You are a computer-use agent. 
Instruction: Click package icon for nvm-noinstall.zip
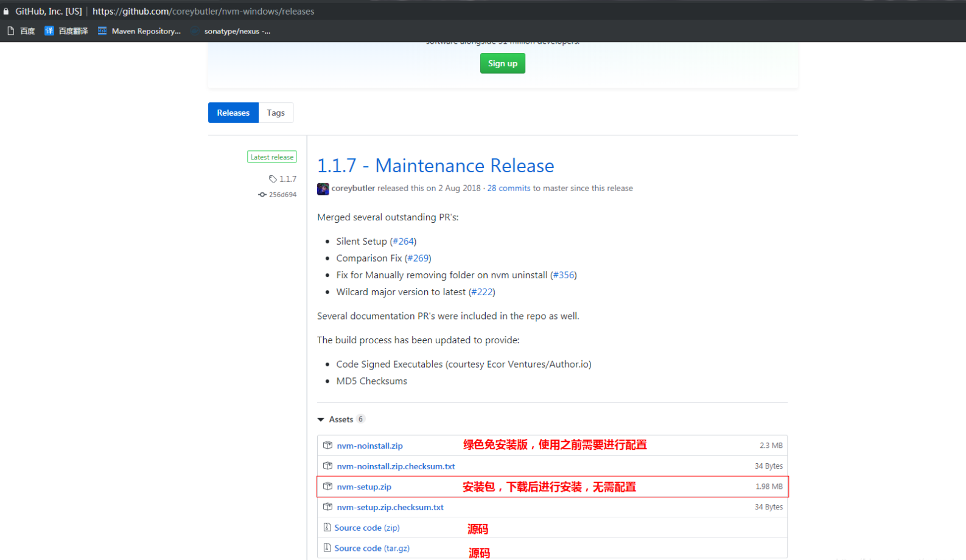pos(327,446)
